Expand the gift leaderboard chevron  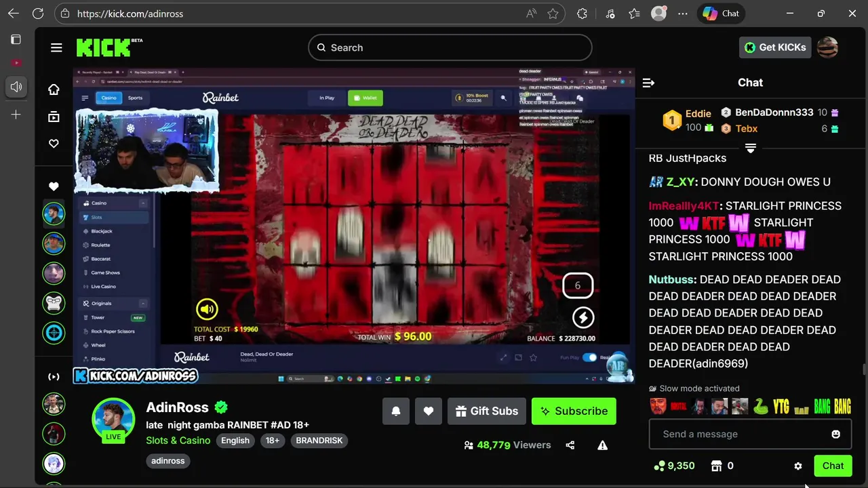tap(750, 148)
